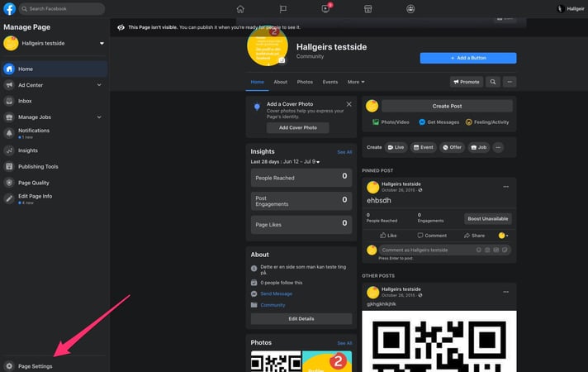Click the Create Post button

(x=447, y=107)
